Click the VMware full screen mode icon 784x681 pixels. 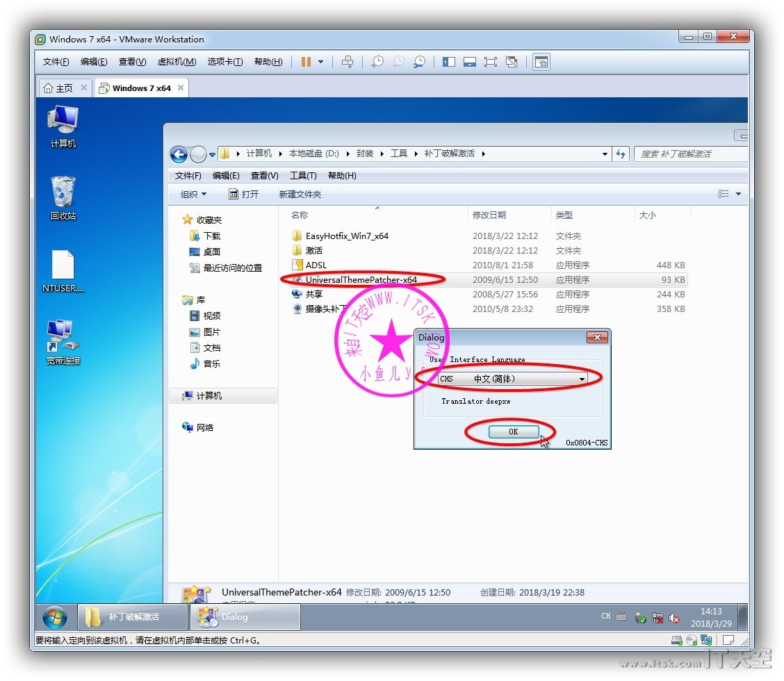click(x=491, y=62)
